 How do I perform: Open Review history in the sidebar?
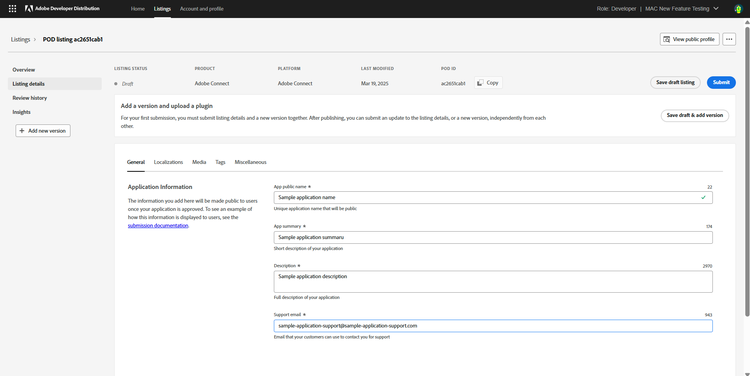point(55,98)
